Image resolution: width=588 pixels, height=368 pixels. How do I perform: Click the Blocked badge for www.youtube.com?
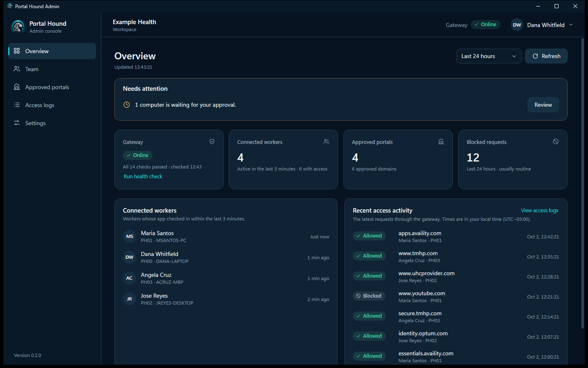coord(369,296)
